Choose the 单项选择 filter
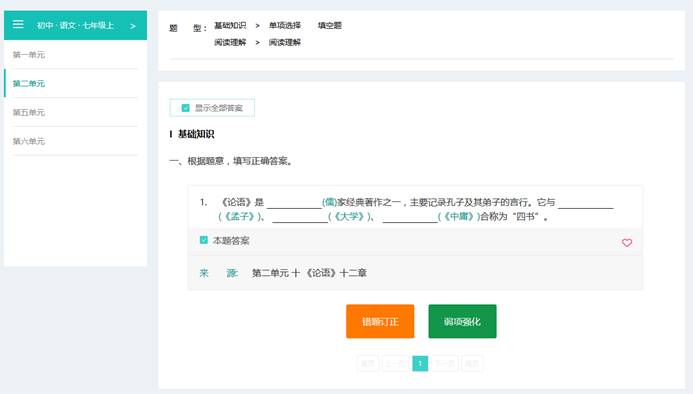The image size is (693, 394). (285, 26)
